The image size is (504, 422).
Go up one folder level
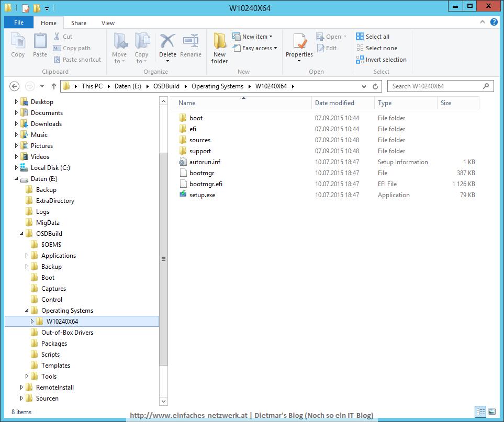[54, 86]
